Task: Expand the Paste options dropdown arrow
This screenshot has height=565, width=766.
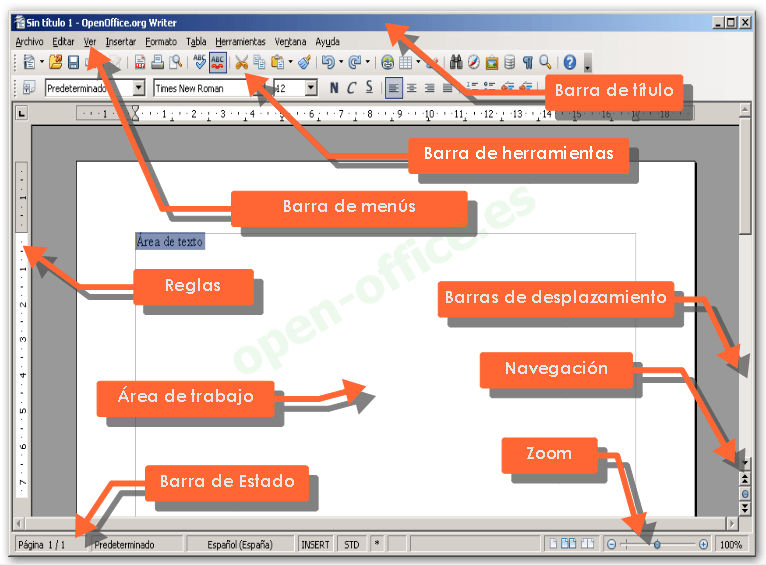Action: [291, 62]
